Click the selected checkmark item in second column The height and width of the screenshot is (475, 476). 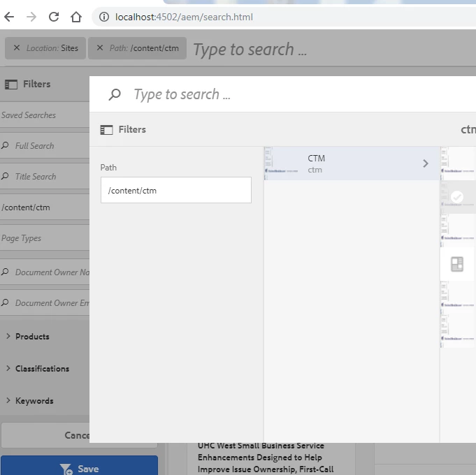(x=458, y=197)
